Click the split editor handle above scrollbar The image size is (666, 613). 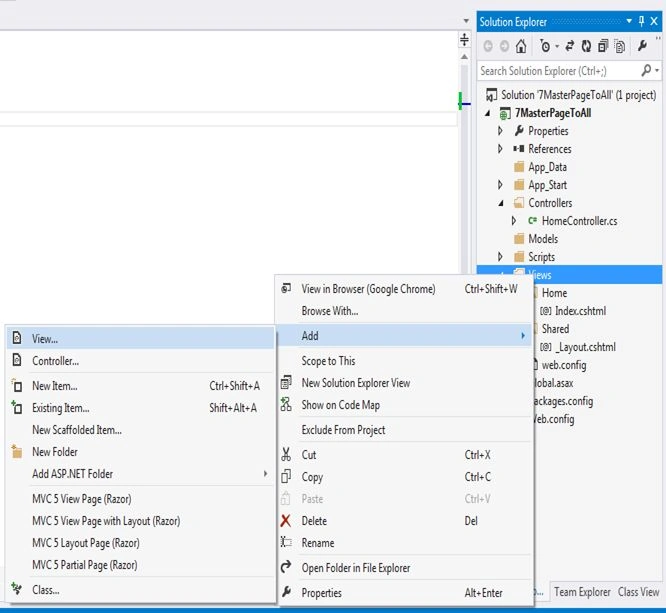[x=464, y=40]
